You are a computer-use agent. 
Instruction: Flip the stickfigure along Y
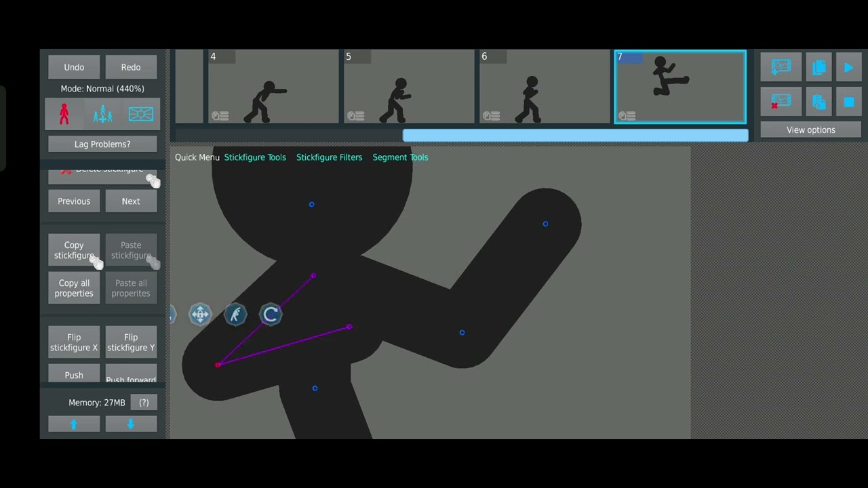pyautogui.click(x=131, y=342)
